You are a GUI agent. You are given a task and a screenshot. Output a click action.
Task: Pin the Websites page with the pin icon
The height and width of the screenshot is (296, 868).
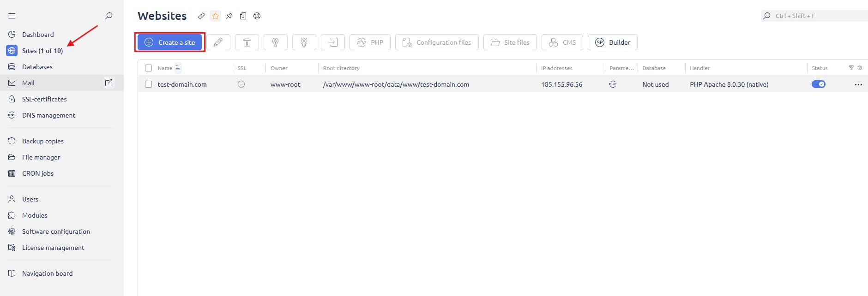pyautogui.click(x=229, y=16)
